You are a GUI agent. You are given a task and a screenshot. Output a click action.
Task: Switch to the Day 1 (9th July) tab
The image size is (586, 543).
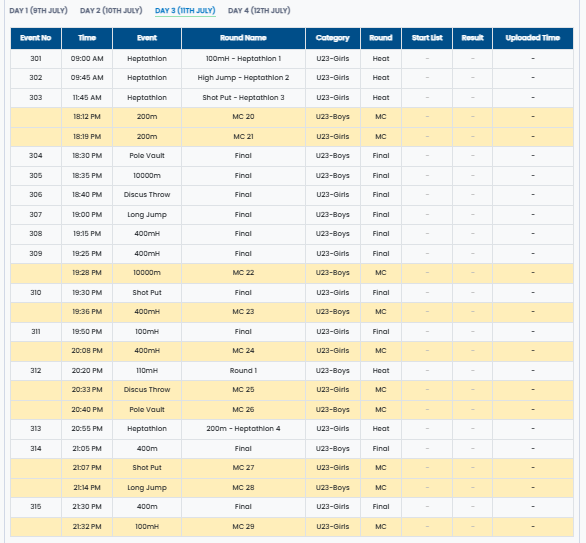[38, 10]
